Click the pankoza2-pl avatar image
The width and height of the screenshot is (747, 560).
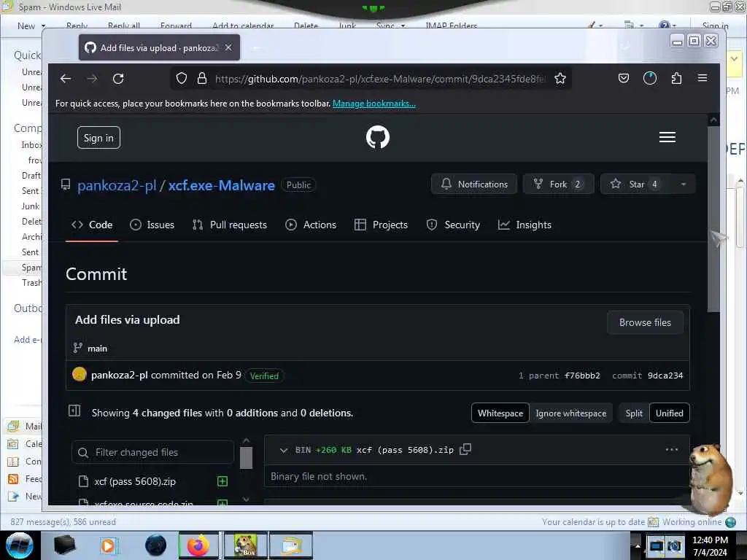point(80,374)
